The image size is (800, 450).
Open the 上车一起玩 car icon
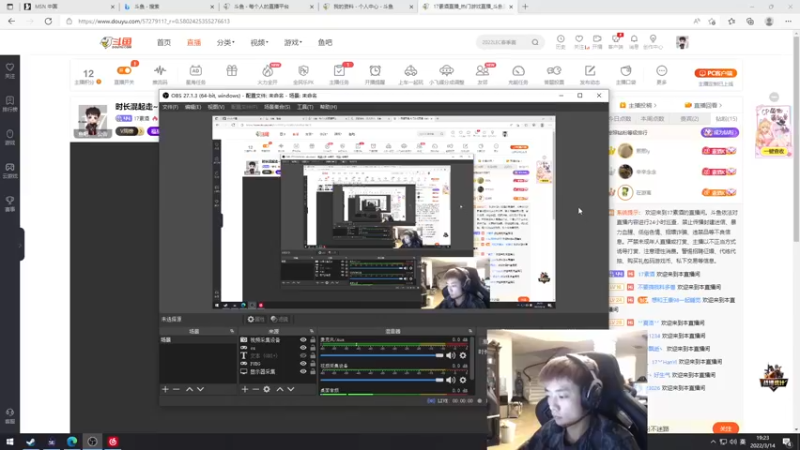(411, 70)
